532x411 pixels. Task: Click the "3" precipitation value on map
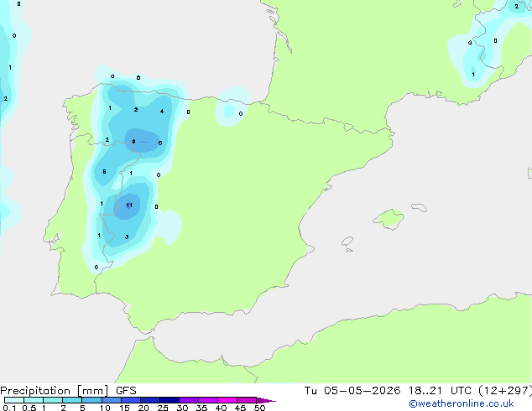(x=127, y=237)
